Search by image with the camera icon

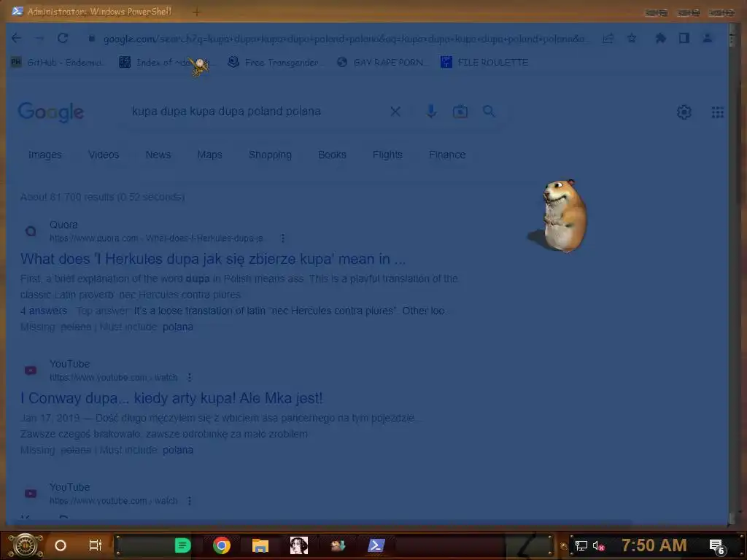click(x=460, y=112)
